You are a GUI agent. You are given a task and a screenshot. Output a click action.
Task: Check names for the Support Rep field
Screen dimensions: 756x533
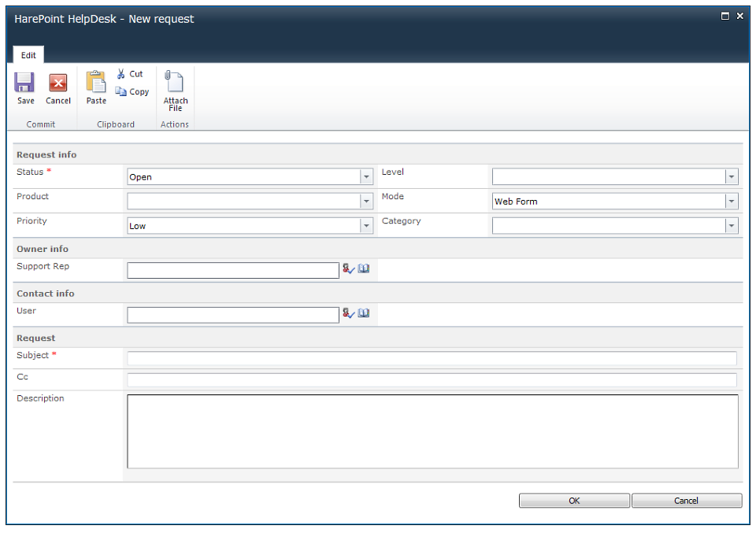(349, 269)
